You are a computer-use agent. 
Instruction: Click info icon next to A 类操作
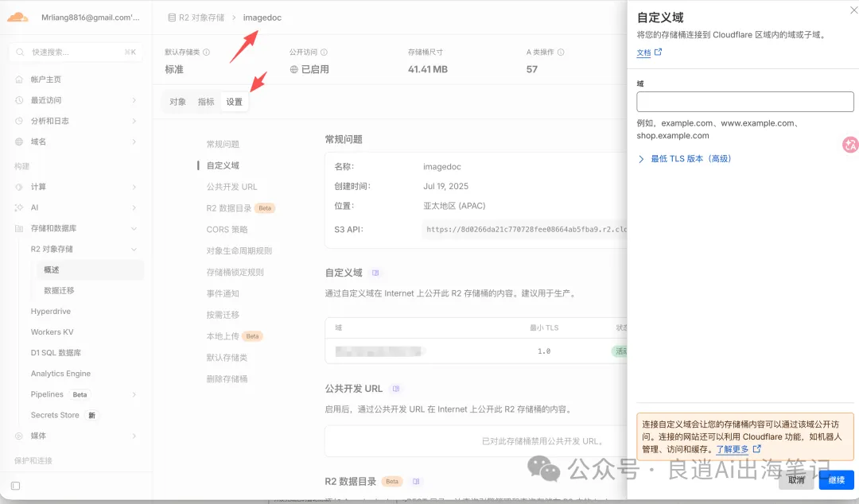(x=561, y=52)
